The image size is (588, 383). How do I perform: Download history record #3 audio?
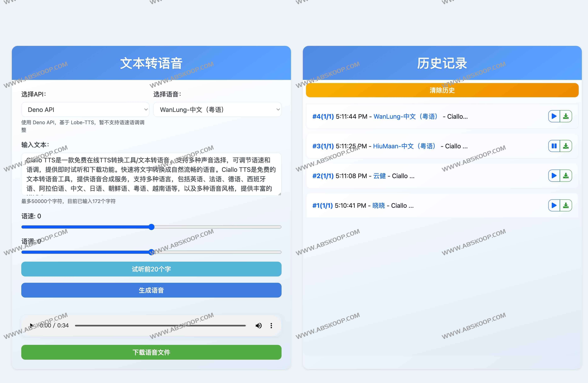[566, 146]
